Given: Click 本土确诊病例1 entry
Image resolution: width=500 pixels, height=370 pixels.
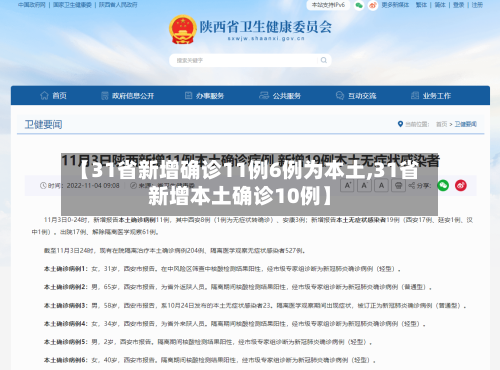Looking at the screenshot, I should [x=222, y=269].
